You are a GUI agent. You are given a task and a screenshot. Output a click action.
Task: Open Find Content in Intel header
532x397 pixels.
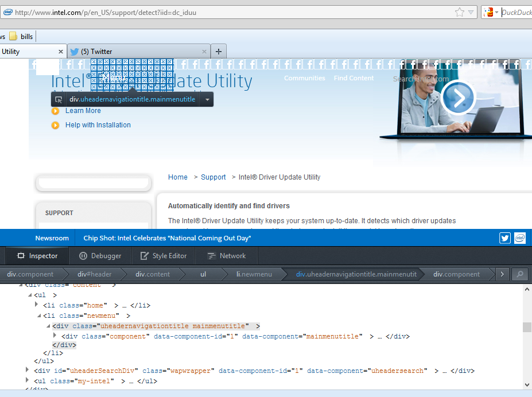354,78
